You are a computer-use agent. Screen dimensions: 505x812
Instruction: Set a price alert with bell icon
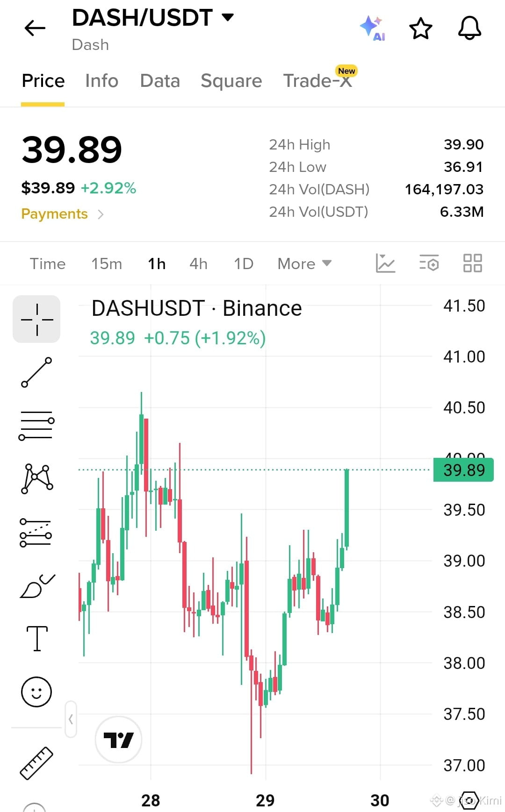pos(469,28)
